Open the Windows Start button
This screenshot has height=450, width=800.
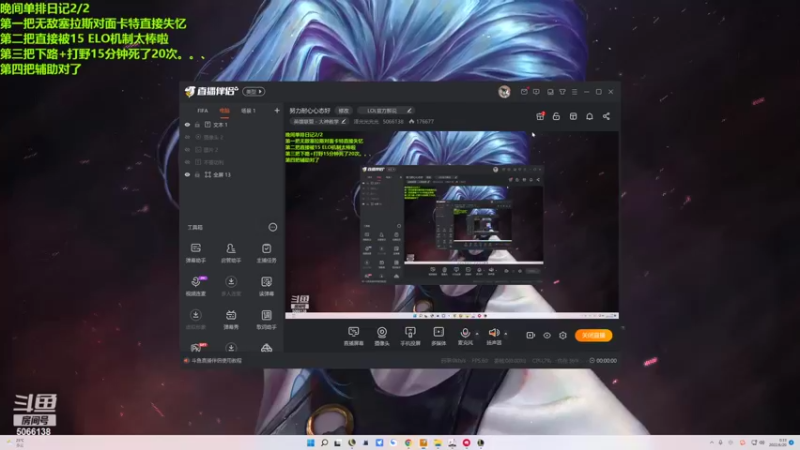(x=311, y=442)
